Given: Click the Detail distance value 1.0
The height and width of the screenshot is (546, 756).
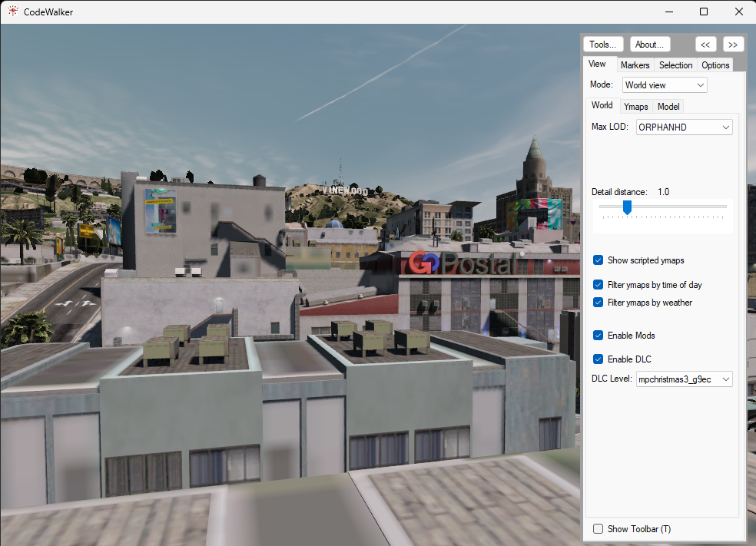Looking at the screenshot, I should pos(664,192).
